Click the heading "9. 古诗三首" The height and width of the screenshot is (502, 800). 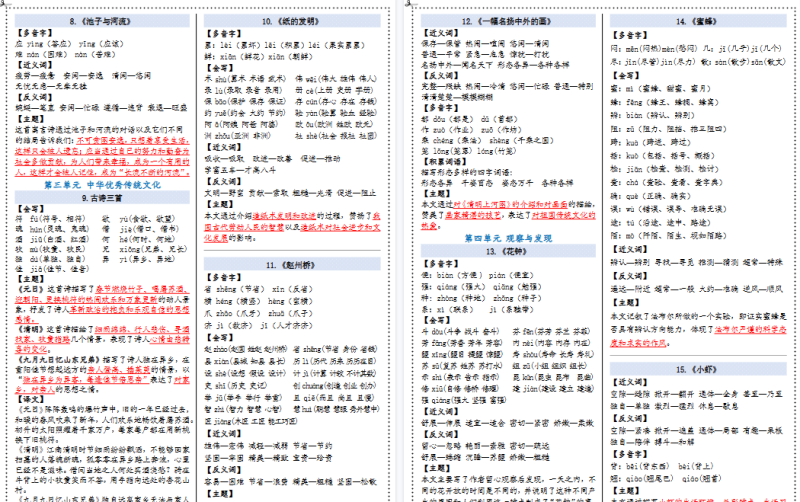tap(102, 198)
